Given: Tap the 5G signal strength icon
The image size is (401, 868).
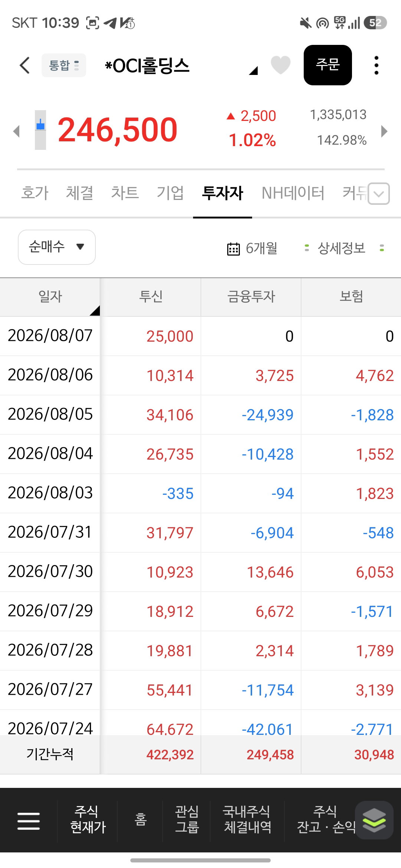Looking at the screenshot, I should click(347, 23).
